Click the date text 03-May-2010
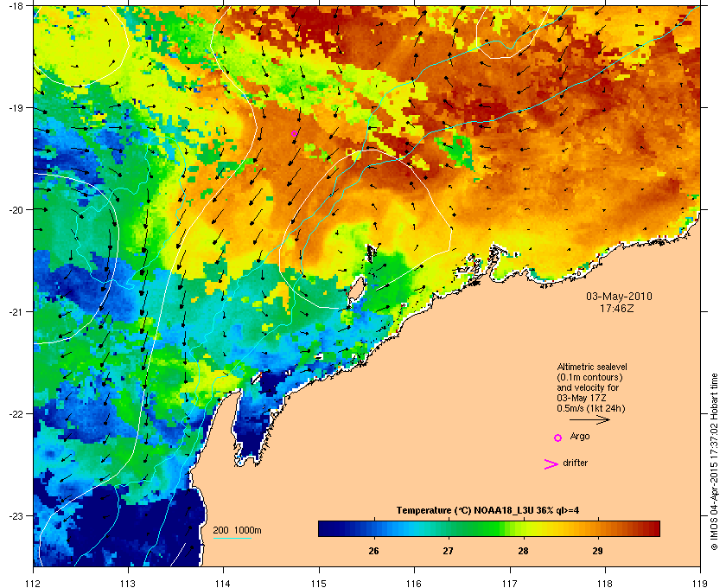Image resolution: width=726 pixels, height=588 pixels. 619,297
